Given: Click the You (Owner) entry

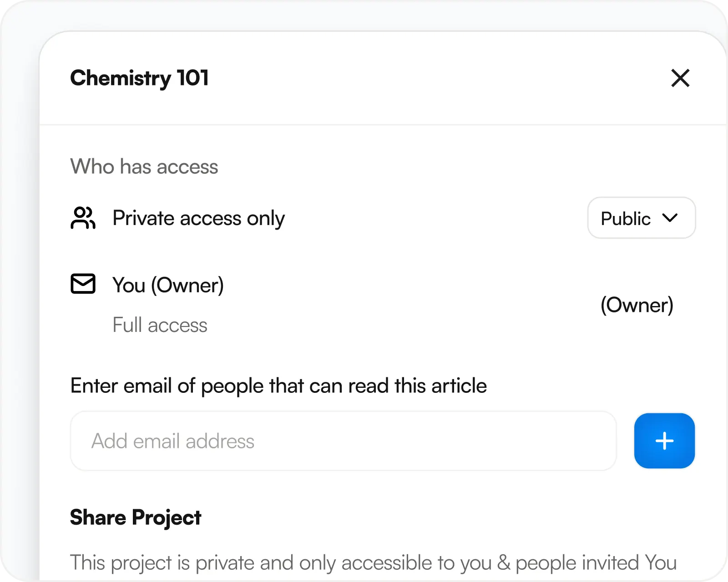Looking at the screenshot, I should 168,286.
